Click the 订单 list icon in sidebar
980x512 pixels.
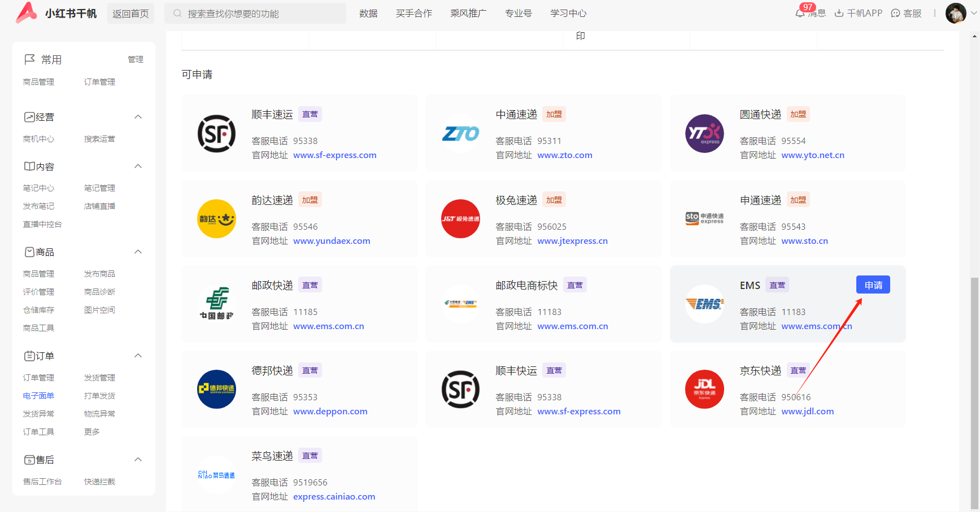click(29, 356)
